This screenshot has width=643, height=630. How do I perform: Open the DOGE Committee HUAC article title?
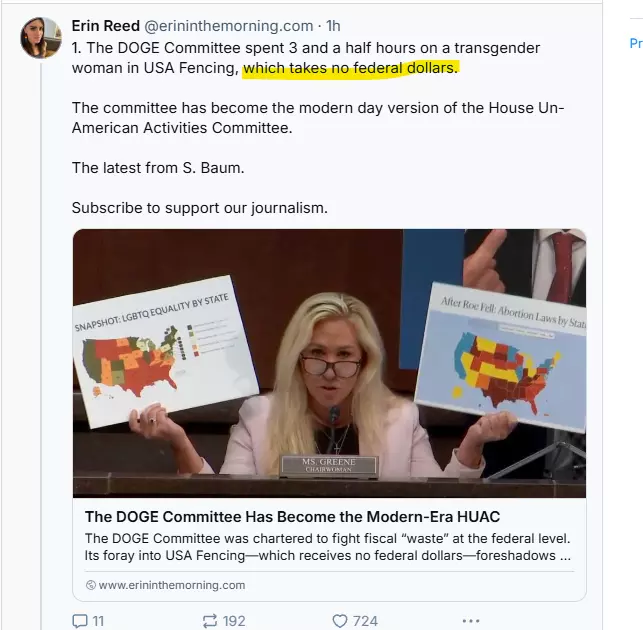[292, 517]
